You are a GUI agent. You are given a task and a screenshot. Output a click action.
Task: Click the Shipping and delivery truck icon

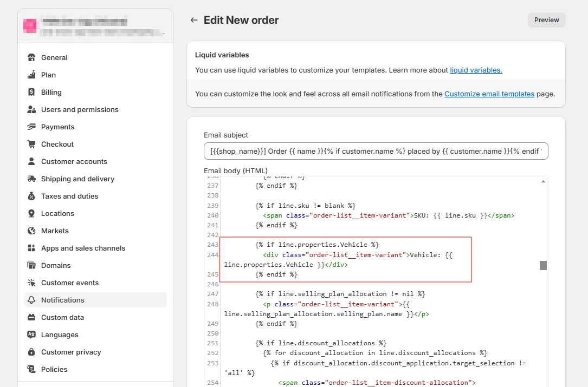[x=31, y=179]
